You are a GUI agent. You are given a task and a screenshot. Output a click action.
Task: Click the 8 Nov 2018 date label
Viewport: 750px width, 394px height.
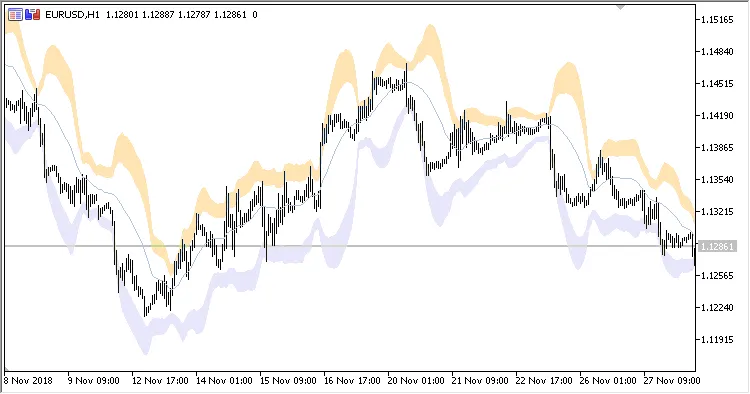click(28, 381)
